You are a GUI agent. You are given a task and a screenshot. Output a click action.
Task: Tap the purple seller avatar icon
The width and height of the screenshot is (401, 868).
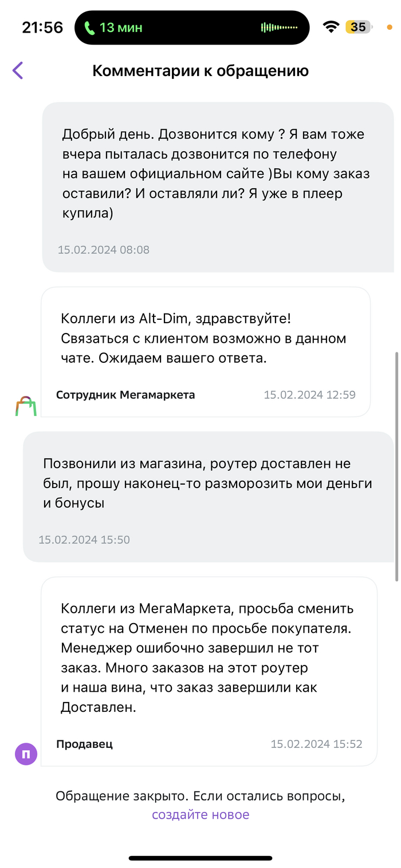tap(26, 753)
